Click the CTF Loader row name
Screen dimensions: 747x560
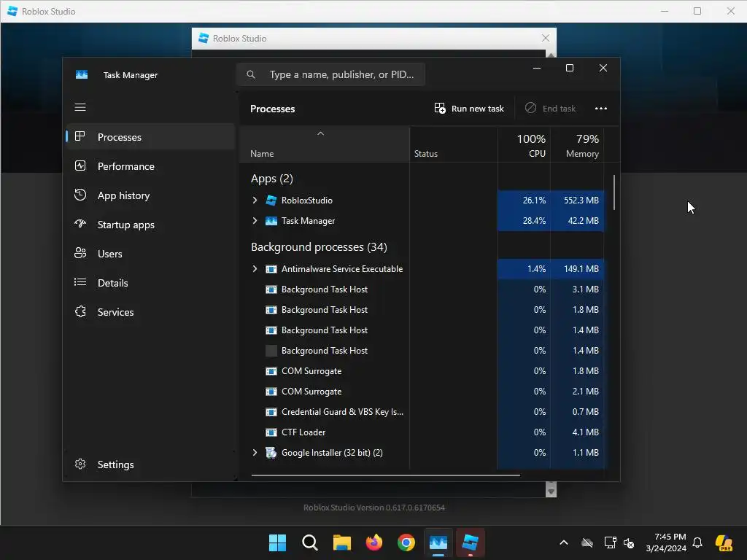(x=303, y=432)
